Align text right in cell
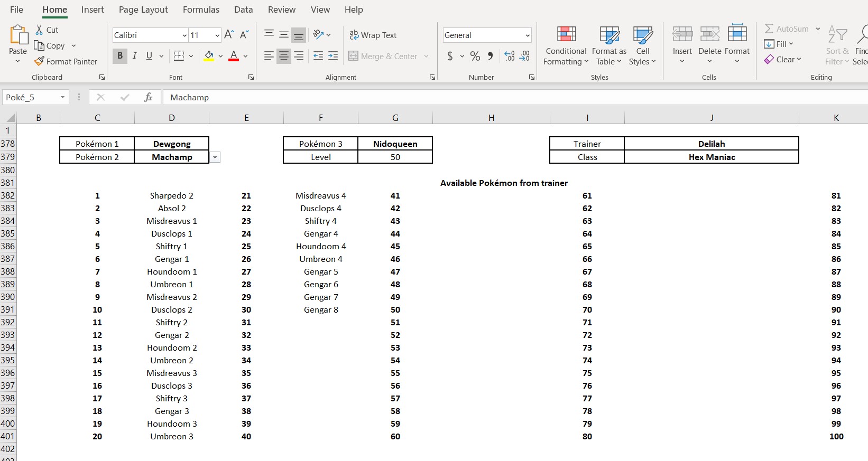This screenshot has height=461, width=868. click(299, 55)
